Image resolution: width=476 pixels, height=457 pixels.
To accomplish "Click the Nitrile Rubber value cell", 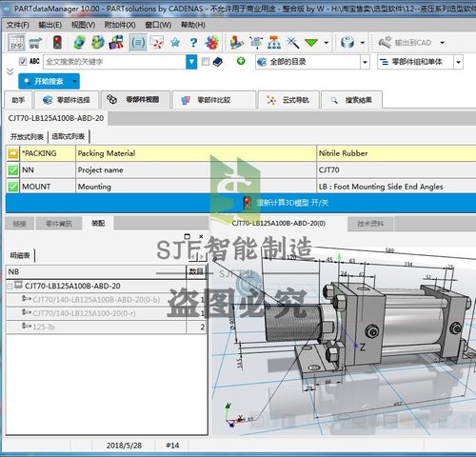I will [396, 153].
